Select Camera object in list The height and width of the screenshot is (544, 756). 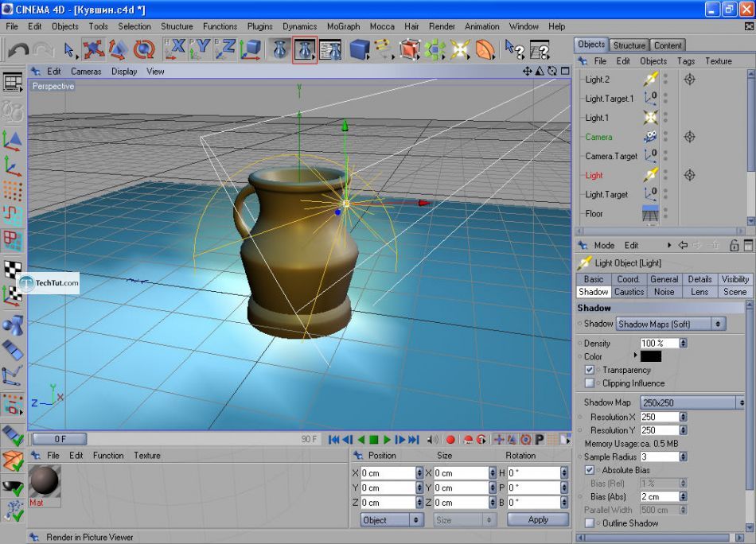point(598,137)
